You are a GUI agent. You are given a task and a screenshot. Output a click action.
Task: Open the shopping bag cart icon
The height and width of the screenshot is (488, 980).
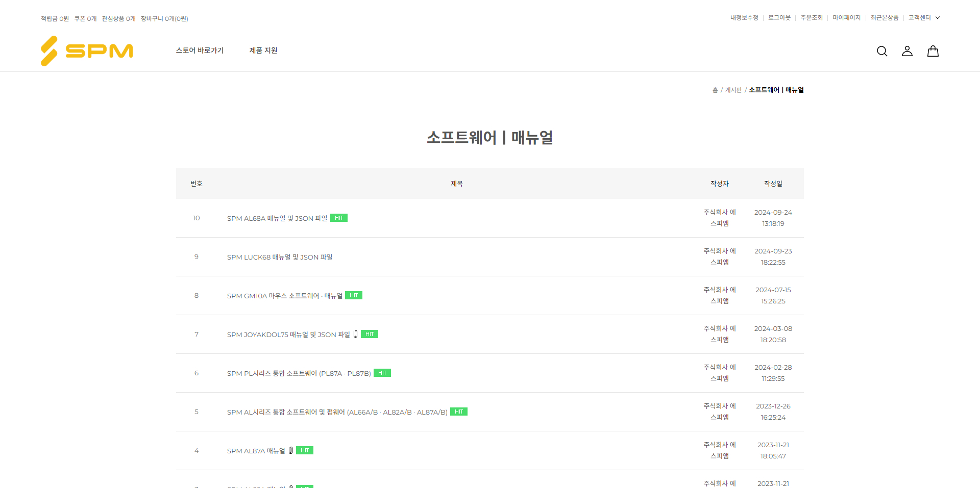tap(933, 51)
